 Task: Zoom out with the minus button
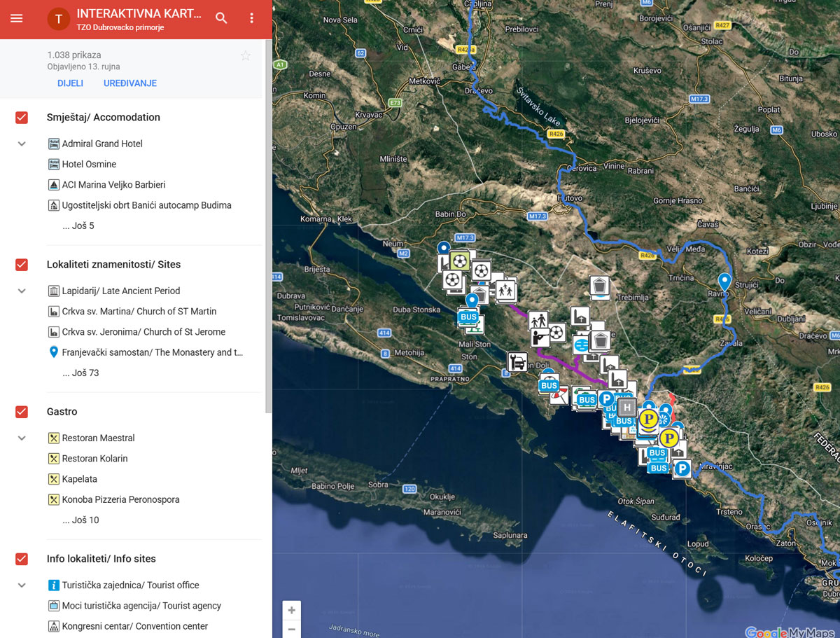(x=292, y=629)
